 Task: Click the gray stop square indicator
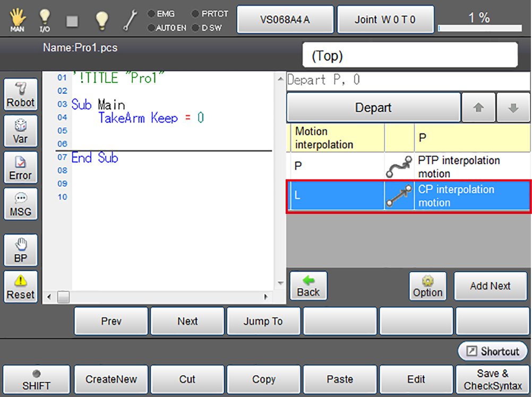click(x=73, y=21)
